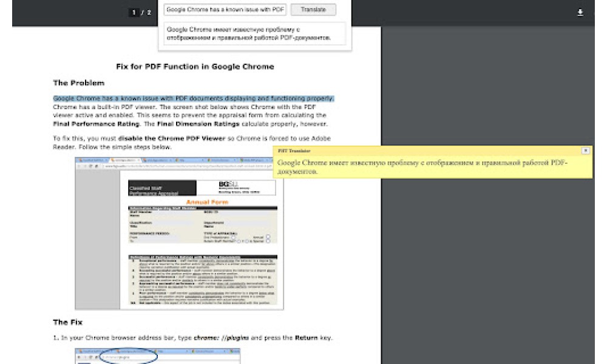Click bold text "Final Performance Rating"
The width and height of the screenshot is (607, 364).
coord(96,124)
